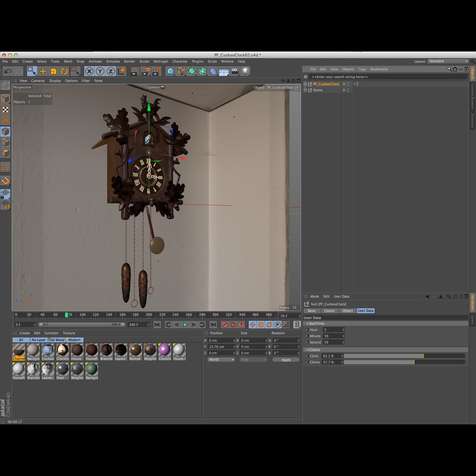
Task: Add a Cube primitive object
Action: (x=170, y=71)
